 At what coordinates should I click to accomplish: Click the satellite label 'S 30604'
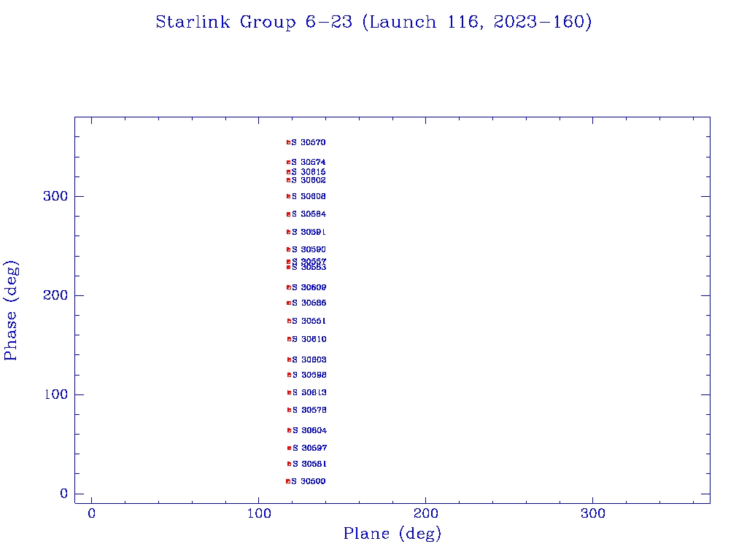309,430
